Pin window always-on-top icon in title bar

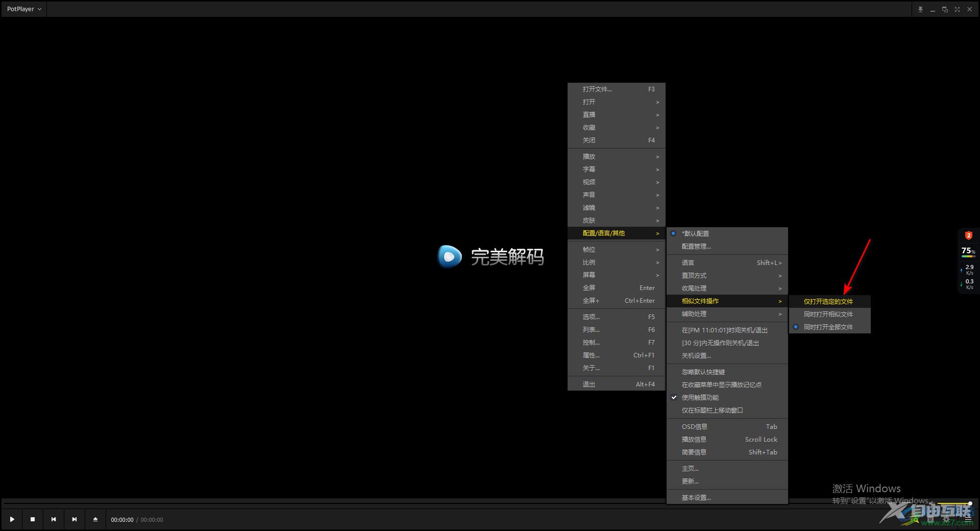coord(920,9)
